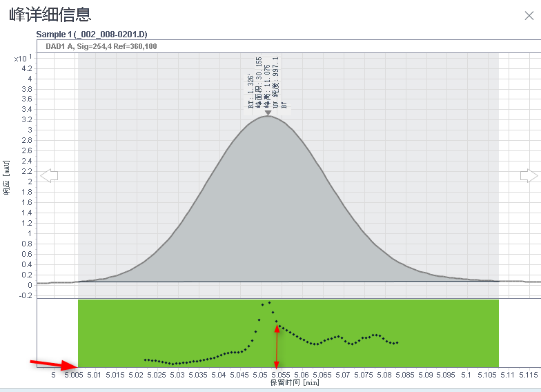Click the 保留时间 [min] axis label
Viewport: 541px width, 392px height.
click(295, 382)
